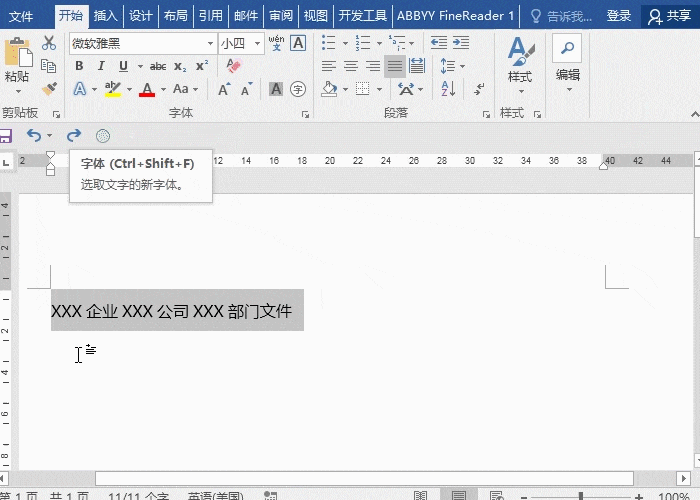Redo the action
700x500 pixels.
[74, 135]
